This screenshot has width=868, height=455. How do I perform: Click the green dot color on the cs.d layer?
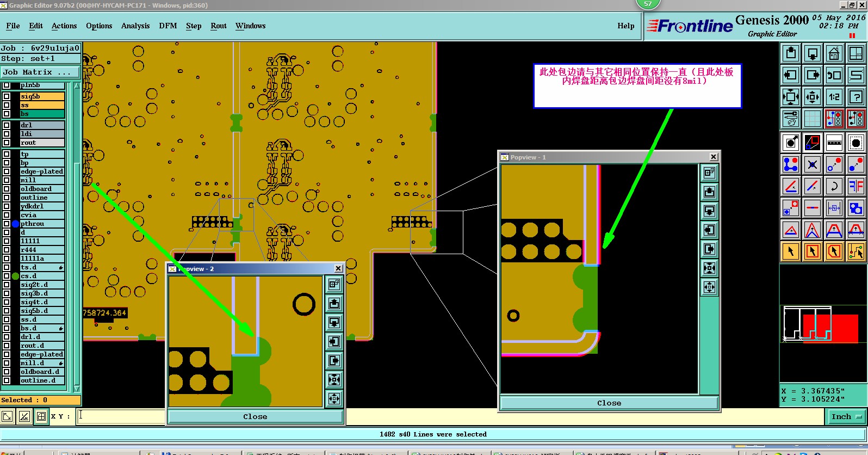coord(15,276)
